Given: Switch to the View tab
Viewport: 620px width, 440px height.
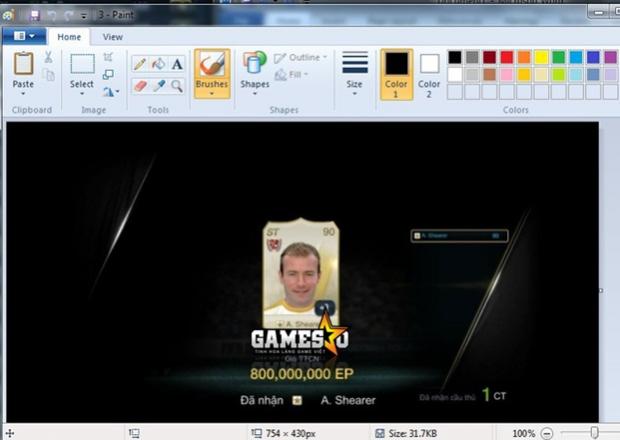Looking at the screenshot, I should [113, 37].
